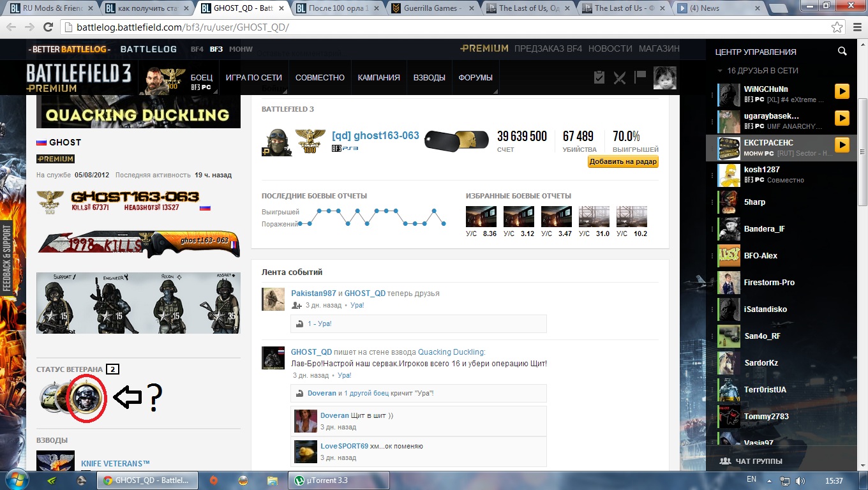This screenshot has height=490, width=868.
Task: Open Pakistan987 profile link
Action: (313, 293)
